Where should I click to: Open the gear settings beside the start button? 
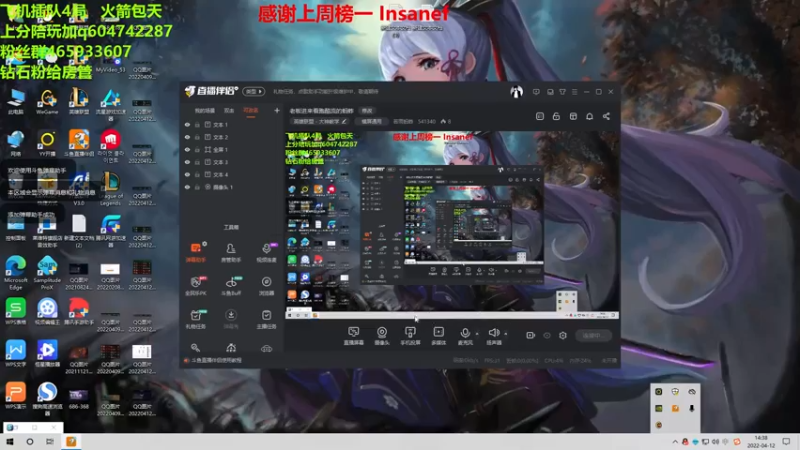pyautogui.click(x=563, y=335)
